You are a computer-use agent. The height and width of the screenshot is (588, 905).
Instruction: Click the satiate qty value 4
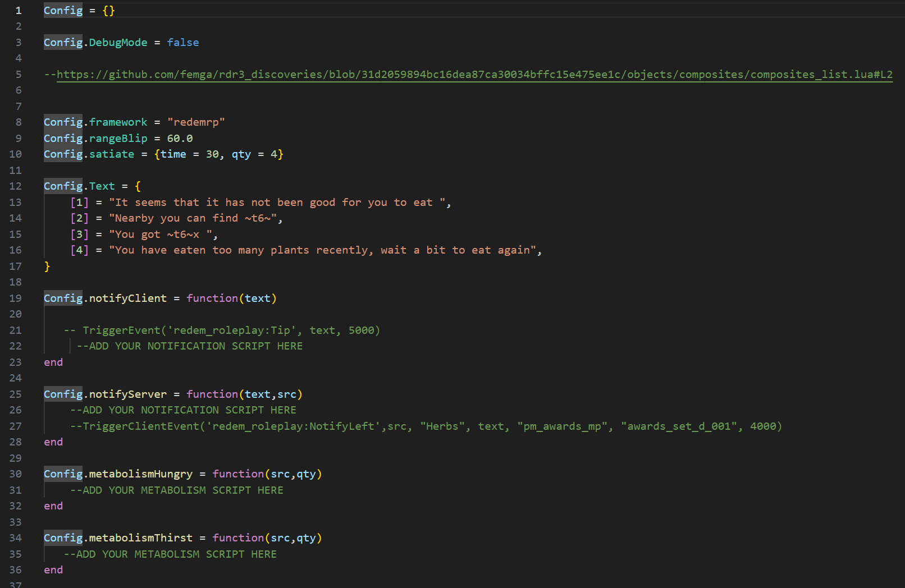[x=274, y=154]
